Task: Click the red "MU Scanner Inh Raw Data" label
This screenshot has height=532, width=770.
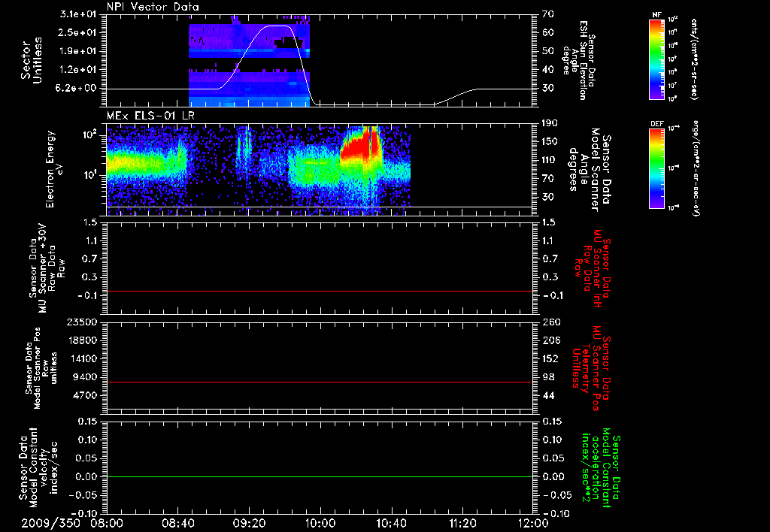Action: click(593, 268)
